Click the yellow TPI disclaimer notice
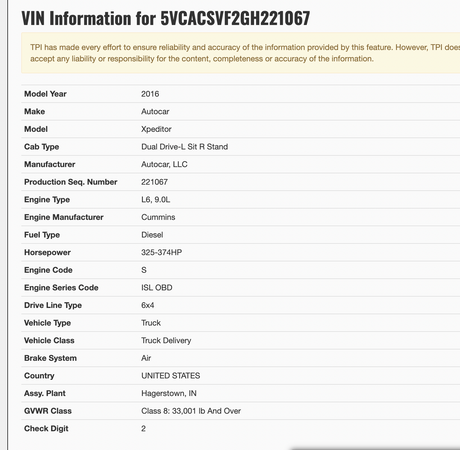Screen dimensions: 460x450 [x=241, y=53]
